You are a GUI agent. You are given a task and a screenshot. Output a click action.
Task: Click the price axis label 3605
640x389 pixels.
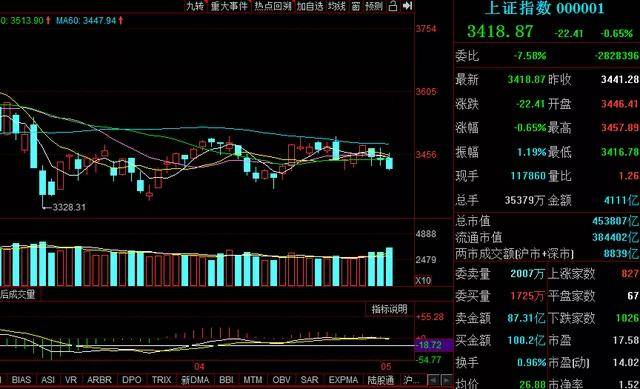coord(426,91)
